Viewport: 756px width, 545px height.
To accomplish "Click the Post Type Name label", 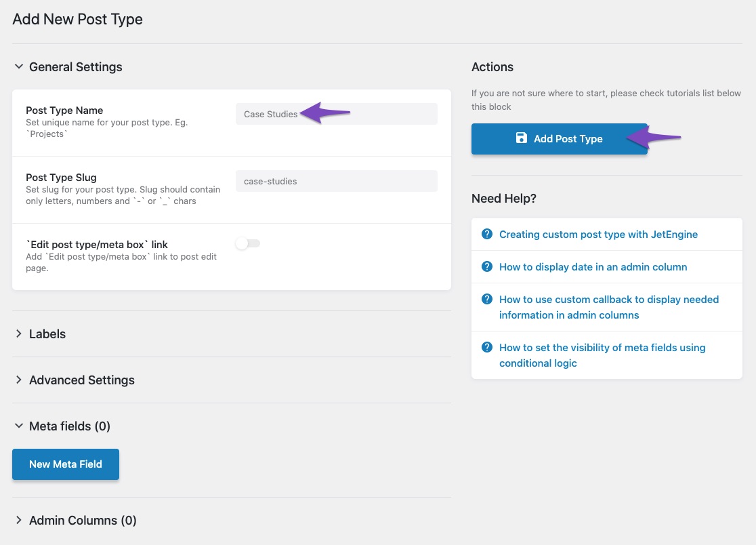I will 64,110.
